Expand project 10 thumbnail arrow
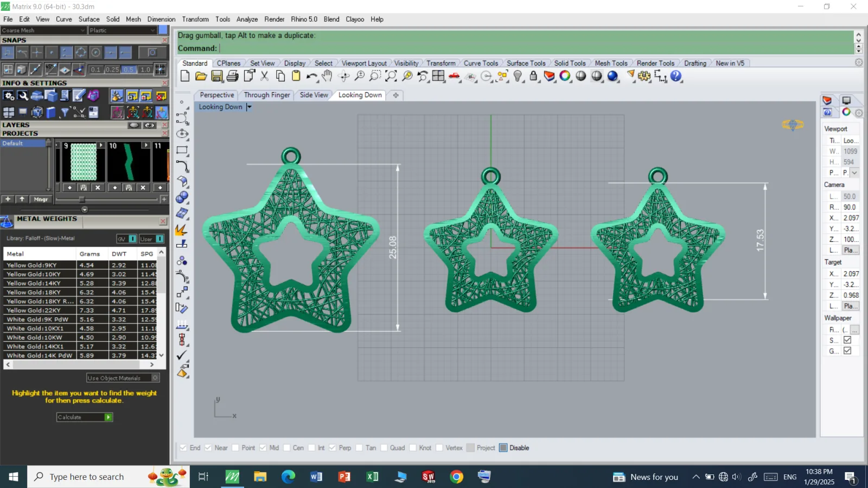This screenshot has width=868, height=488. tap(146, 145)
